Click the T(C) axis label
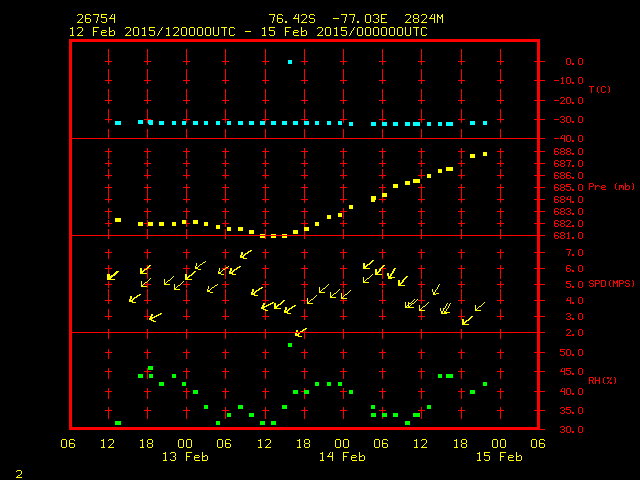The image size is (640, 480). 600,90
